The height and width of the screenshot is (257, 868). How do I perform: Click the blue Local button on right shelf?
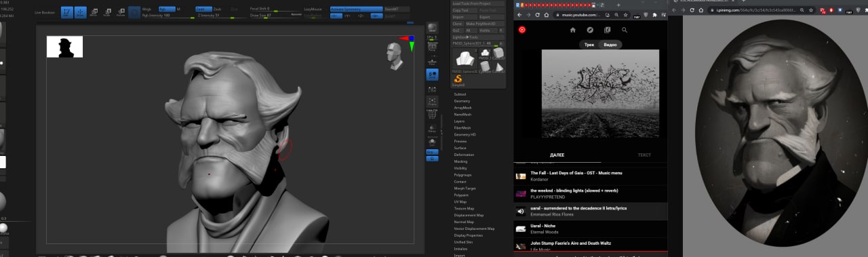432,75
